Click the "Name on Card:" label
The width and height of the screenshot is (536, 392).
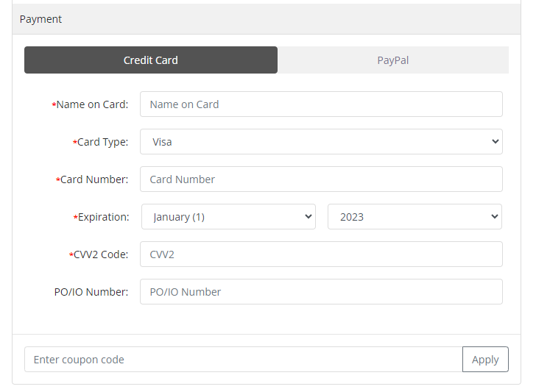pos(93,104)
